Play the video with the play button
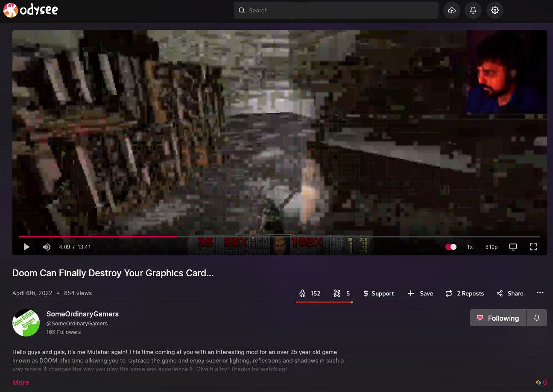Viewport: 553px width, 392px height. coord(26,247)
